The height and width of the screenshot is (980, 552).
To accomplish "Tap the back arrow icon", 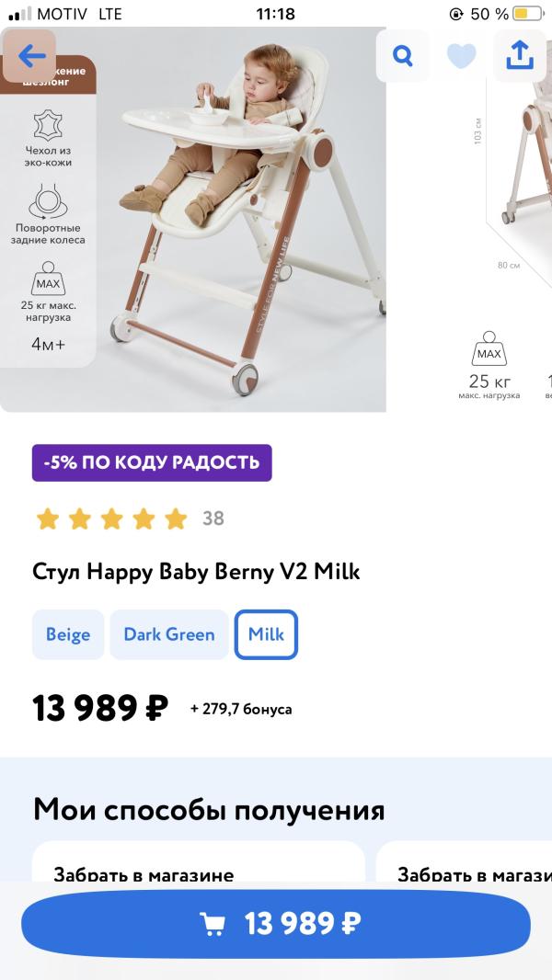I will [x=30, y=57].
